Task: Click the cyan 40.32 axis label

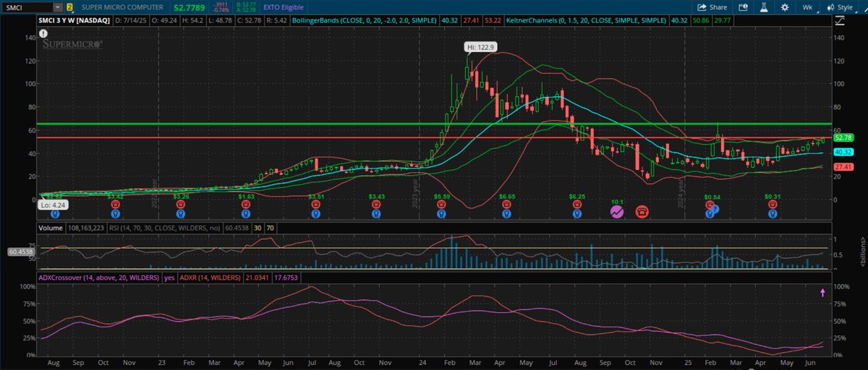Action: coord(844,152)
